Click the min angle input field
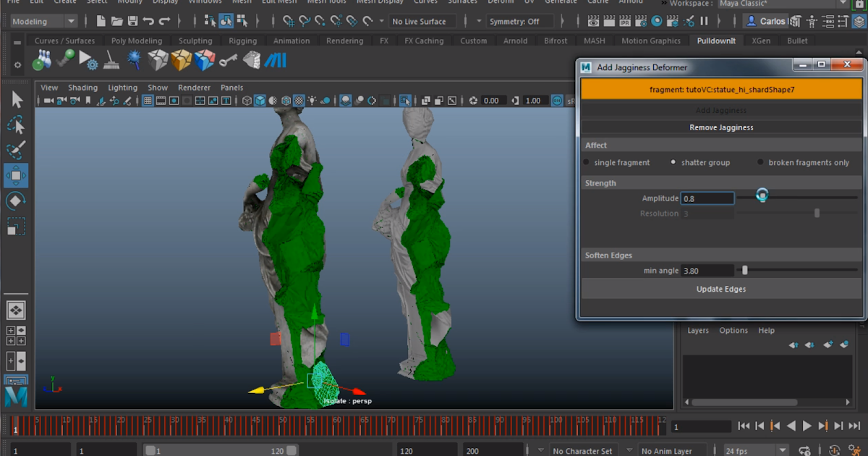Viewport: 868px width, 456px height. (707, 271)
